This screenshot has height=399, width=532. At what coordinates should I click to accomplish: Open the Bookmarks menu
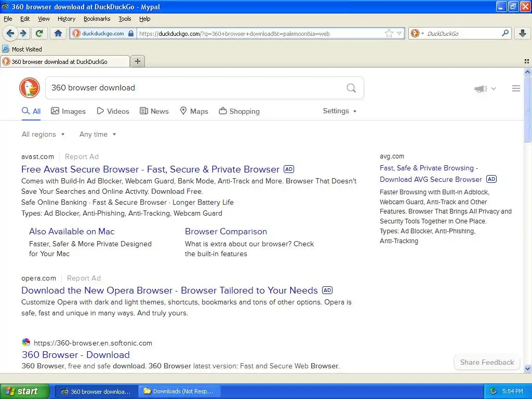pyautogui.click(x=97, y=19)
